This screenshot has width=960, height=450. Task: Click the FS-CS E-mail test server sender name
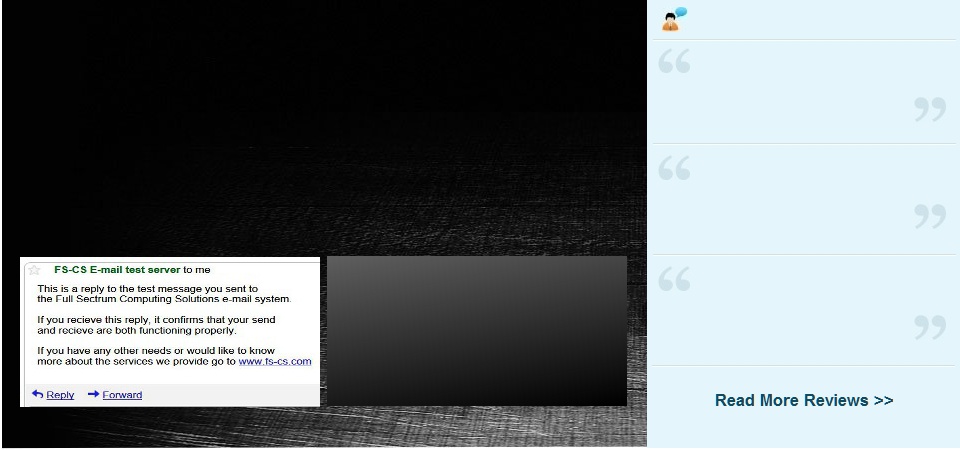pyautogui.click(x=117, y=269)
